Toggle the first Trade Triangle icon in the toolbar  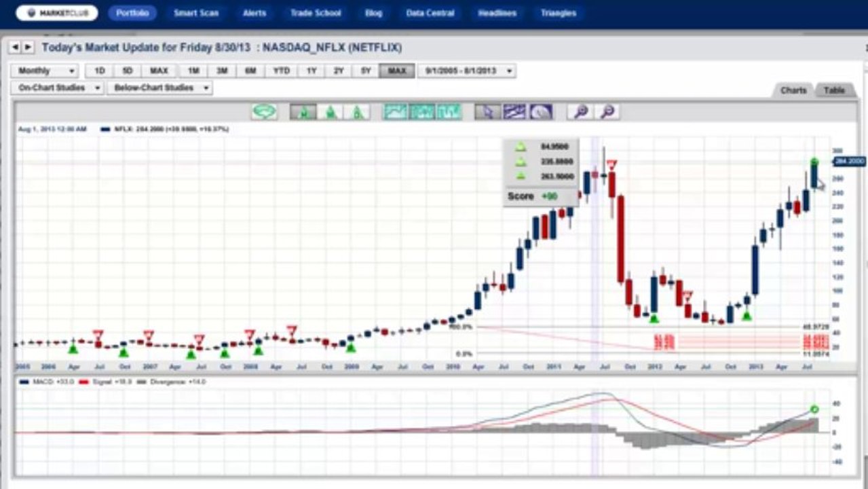(303, 112)
